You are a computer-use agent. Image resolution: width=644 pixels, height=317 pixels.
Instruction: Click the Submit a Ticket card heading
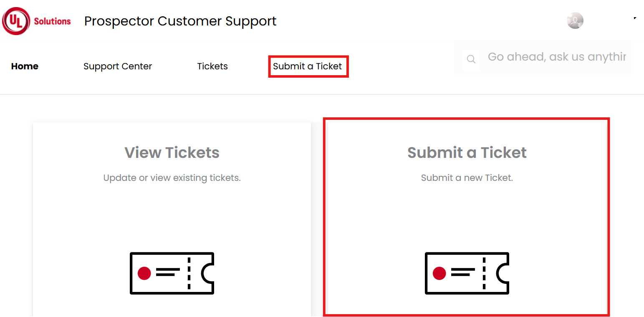tap(467, 152)
